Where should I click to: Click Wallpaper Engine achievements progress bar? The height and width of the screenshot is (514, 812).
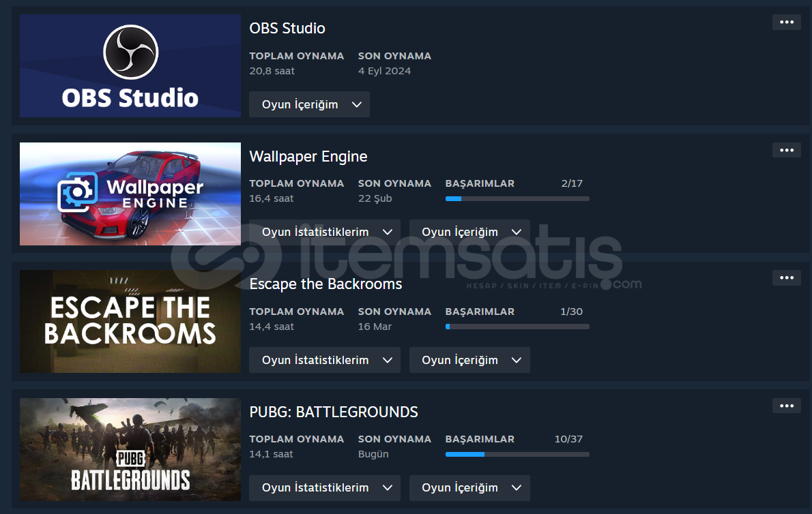point(517,198)
